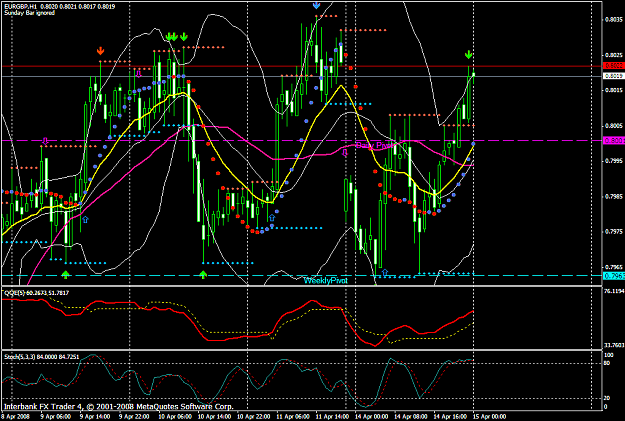Click the green up arrow below 10 Apr 14:00 low
Viewport: 625px width, 421px height.
coord(203,274)
